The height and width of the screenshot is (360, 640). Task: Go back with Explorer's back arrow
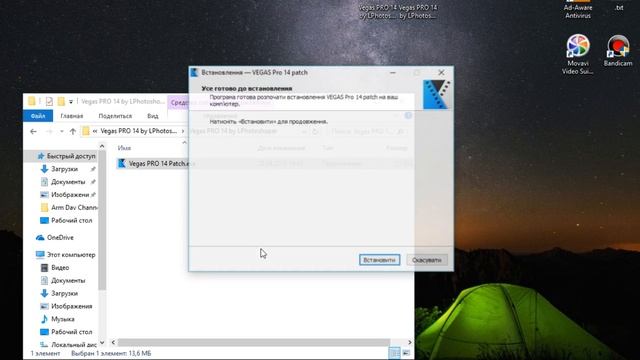coord(33,131)
